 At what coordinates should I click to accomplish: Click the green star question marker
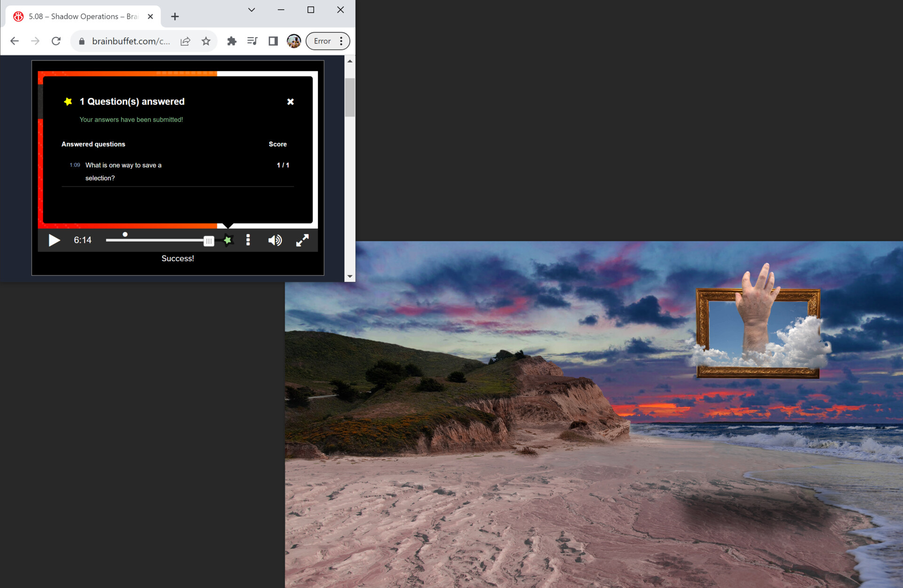[x=228, y=241]
